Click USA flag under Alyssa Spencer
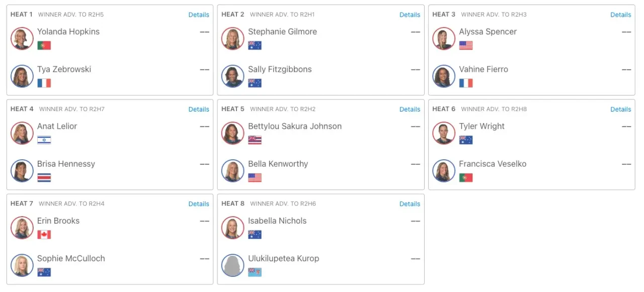This screenshot has height=292, width=644. [466, 45]
